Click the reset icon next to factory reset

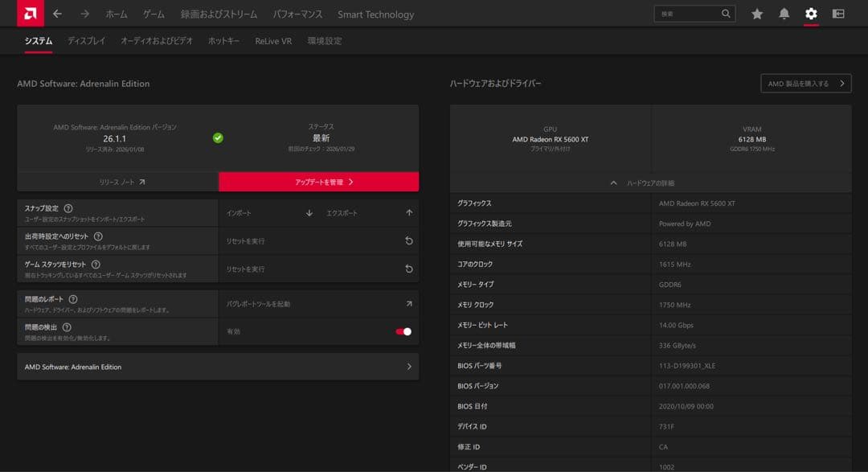[408, 240]
